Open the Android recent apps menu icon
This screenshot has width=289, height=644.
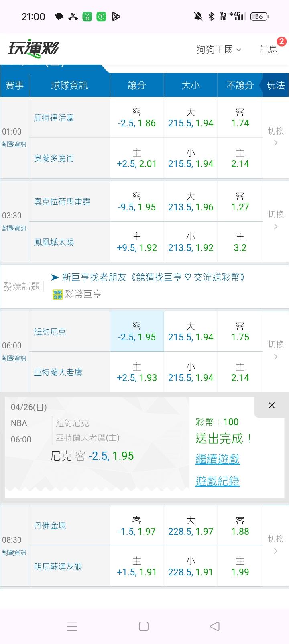(x=72, y=626)
